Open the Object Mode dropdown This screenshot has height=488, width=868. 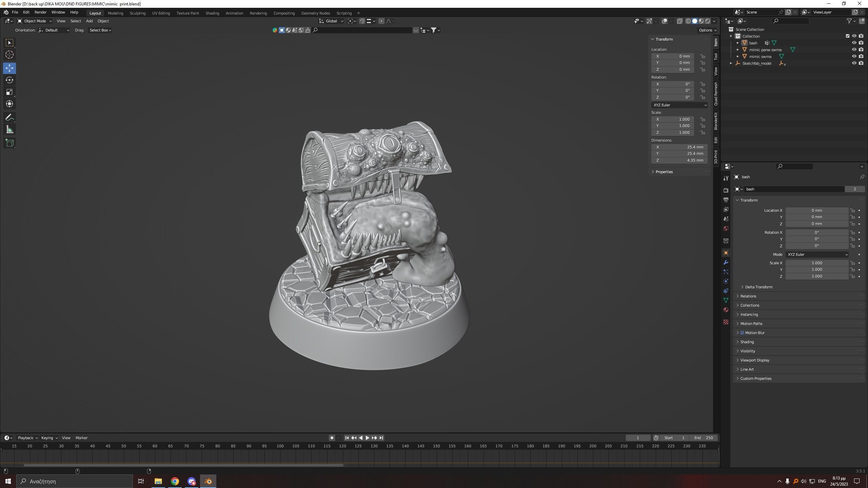coord(34,21)
